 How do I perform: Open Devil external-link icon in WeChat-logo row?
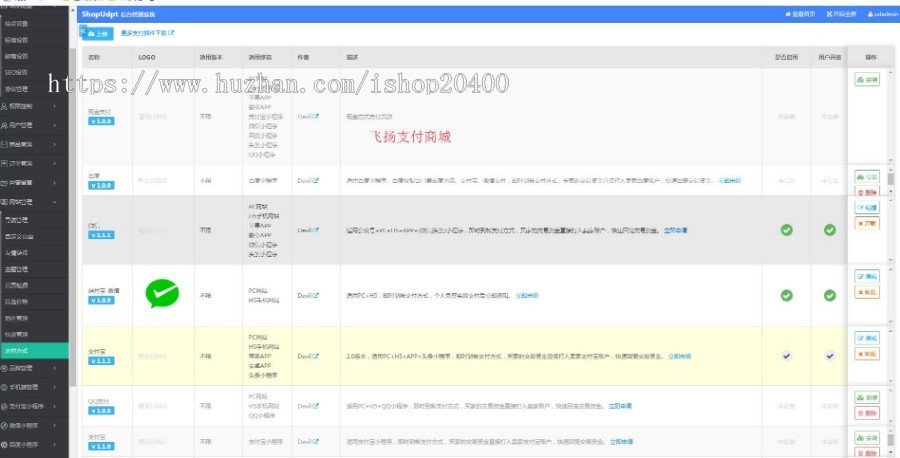(x=315, y=296)
